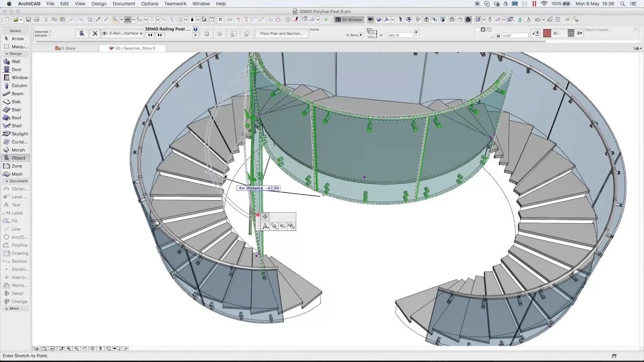Expand the More section of toolbox

tap(15, 308)
